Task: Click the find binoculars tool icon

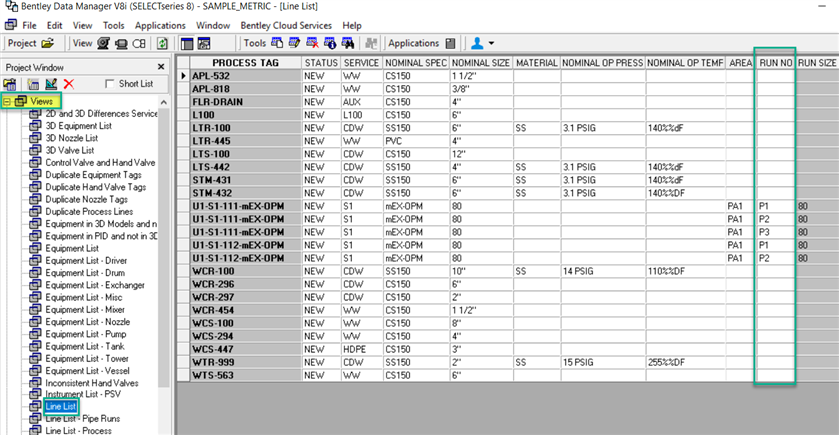Action: 348,43
